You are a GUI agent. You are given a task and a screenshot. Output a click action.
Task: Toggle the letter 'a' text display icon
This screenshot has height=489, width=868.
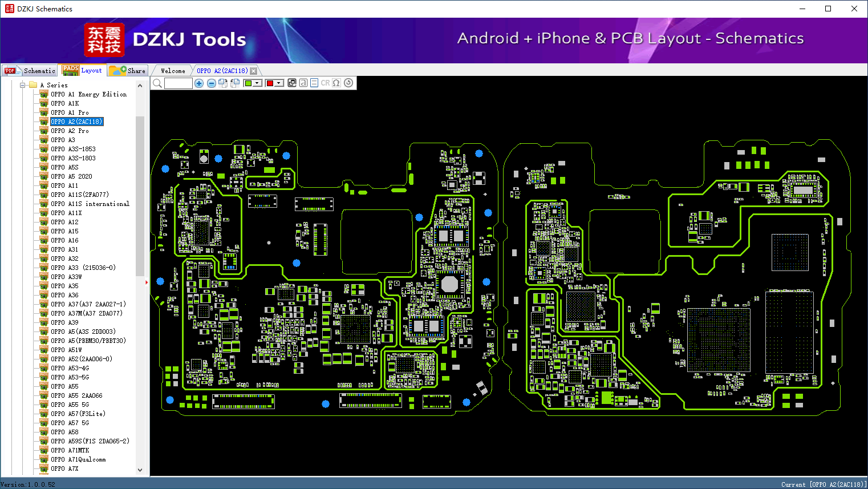point(303,83)
